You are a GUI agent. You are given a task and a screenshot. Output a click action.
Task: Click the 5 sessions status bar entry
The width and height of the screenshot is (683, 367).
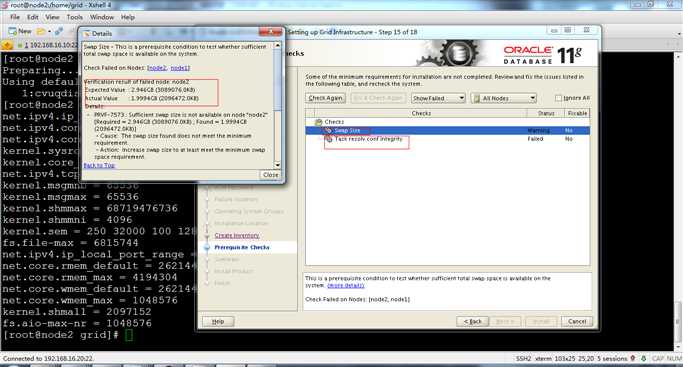click(x=612, y=359)
